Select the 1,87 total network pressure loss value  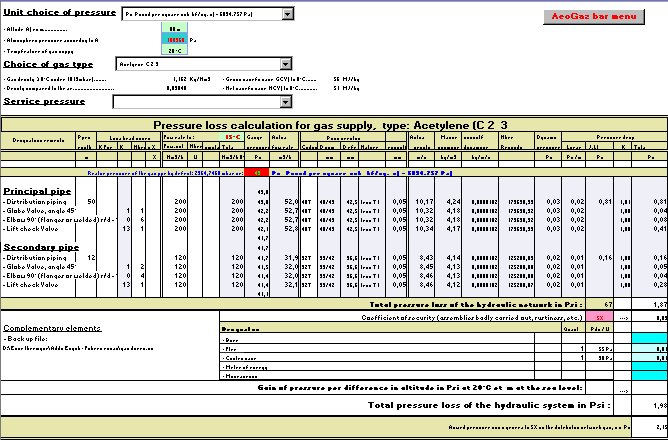(x=650, y=304)
